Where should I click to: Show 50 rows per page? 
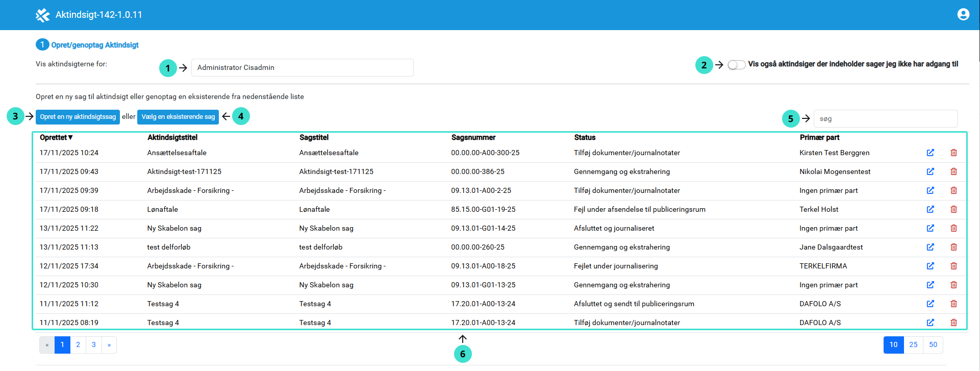point(933,345)
